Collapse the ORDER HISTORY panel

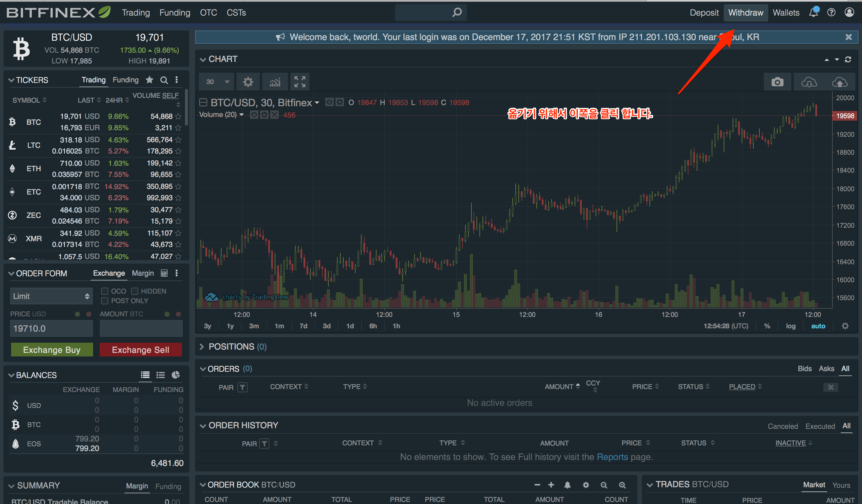coord(203,426)
